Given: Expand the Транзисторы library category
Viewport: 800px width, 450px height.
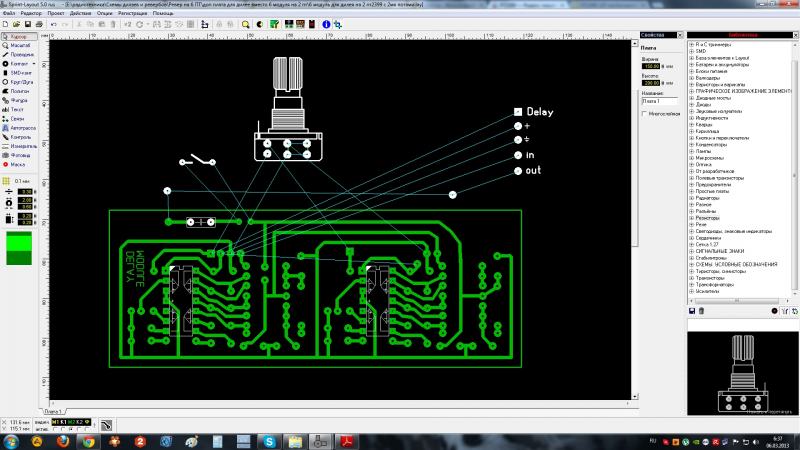Looking at the screenshot, I should tap(691, 277).
